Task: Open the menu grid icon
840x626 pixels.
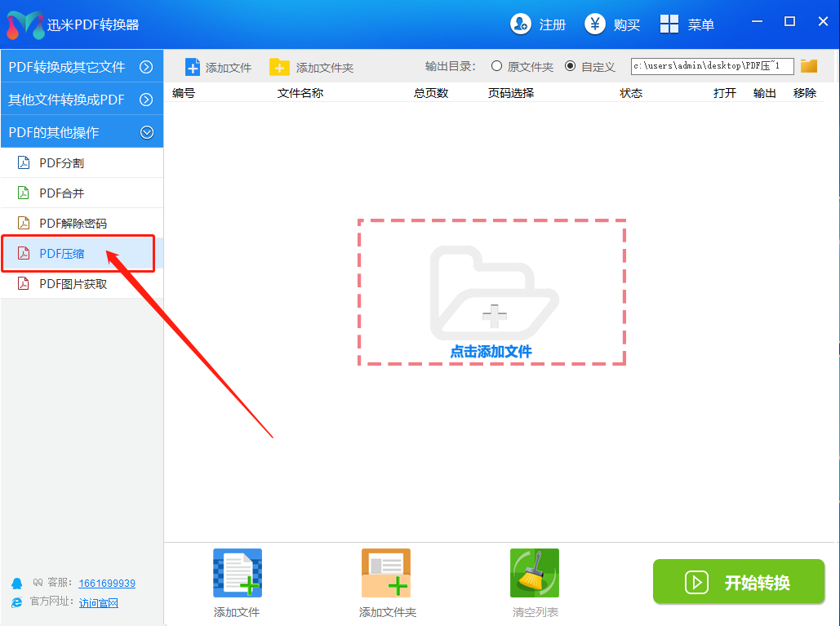Action: click(669, 24)
